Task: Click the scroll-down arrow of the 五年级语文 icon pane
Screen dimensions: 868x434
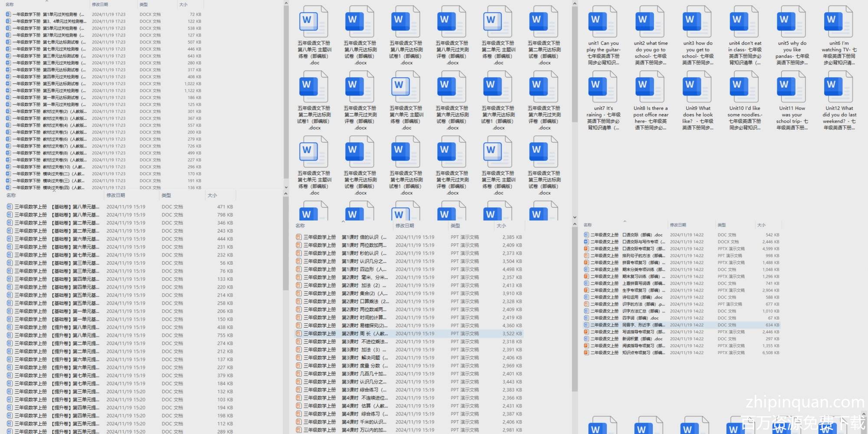Action: [575, 217]
